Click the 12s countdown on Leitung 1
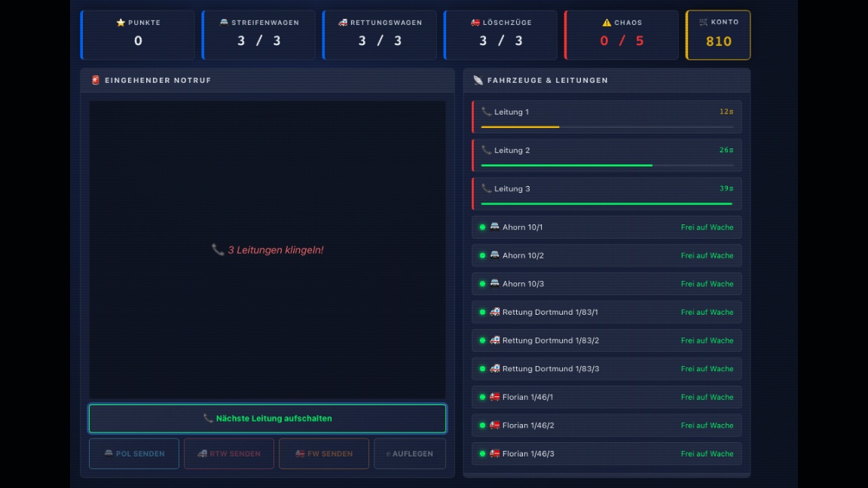The height and width of the screenshot is (488, 868). (x=726, y=111)
